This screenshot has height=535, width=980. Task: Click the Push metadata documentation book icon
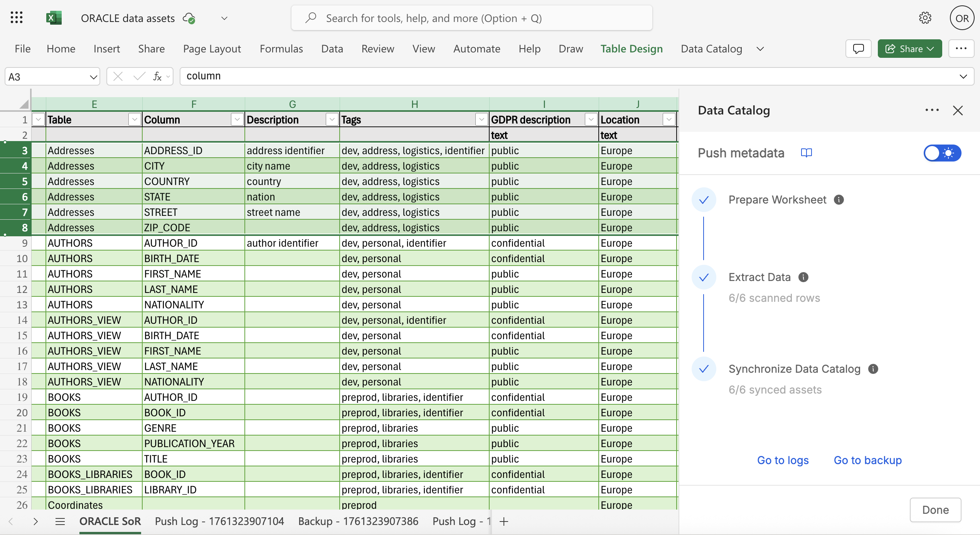pyautogui.click(x=806, y=153)
